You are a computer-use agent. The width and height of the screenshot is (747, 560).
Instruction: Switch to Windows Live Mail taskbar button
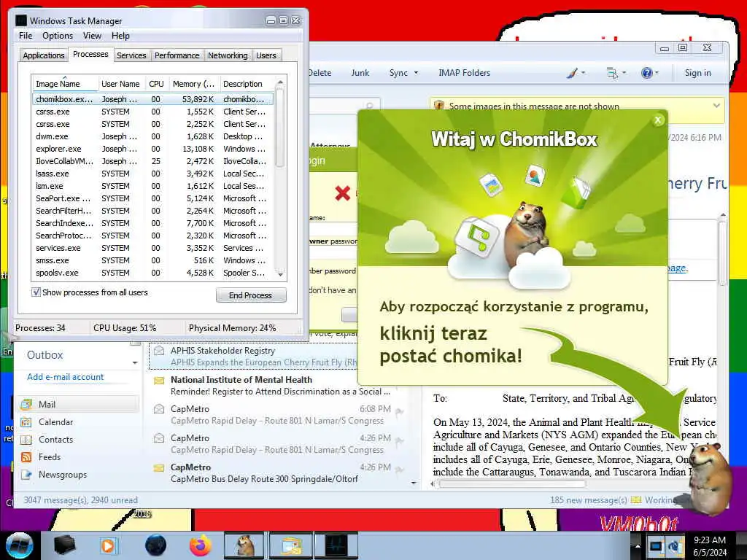point(290,545)
